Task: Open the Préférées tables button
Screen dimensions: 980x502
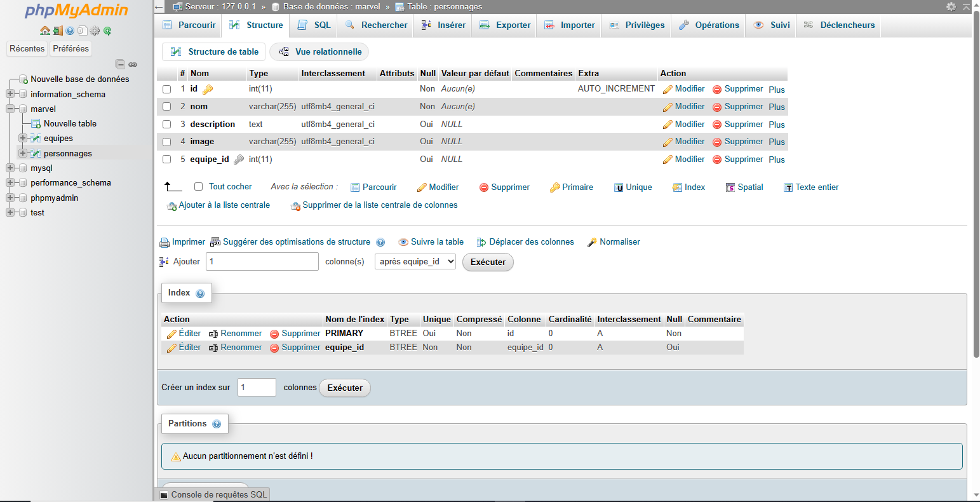Action: (x=71, y=49)
